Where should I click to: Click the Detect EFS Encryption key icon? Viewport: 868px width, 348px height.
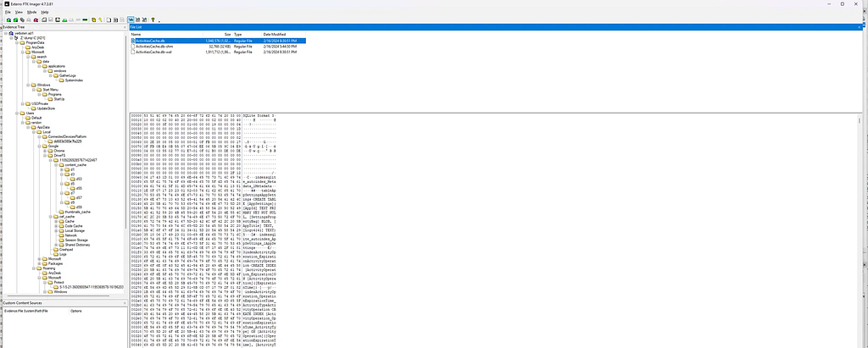(100, 20)
